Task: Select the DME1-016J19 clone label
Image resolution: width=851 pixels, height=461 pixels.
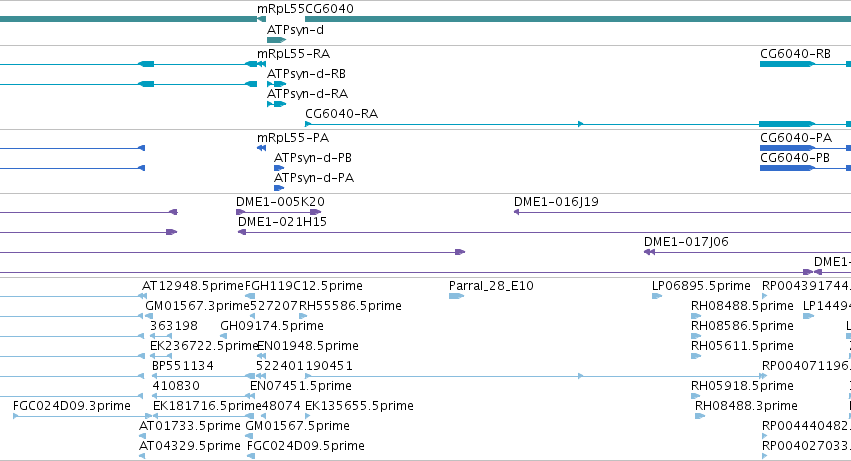Action: click(x=556, y=202)
